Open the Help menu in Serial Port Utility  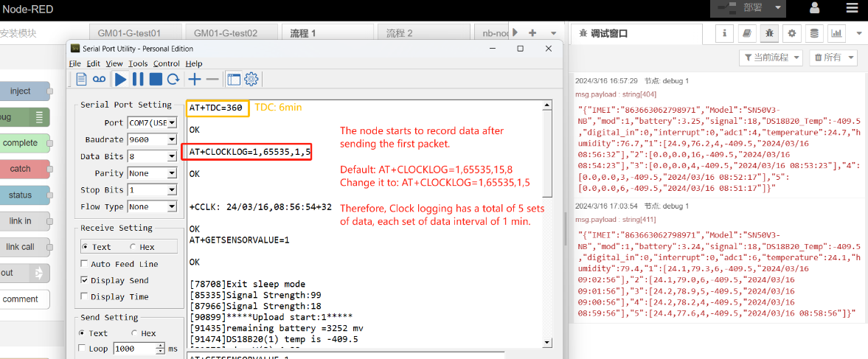tap(194, 63)
